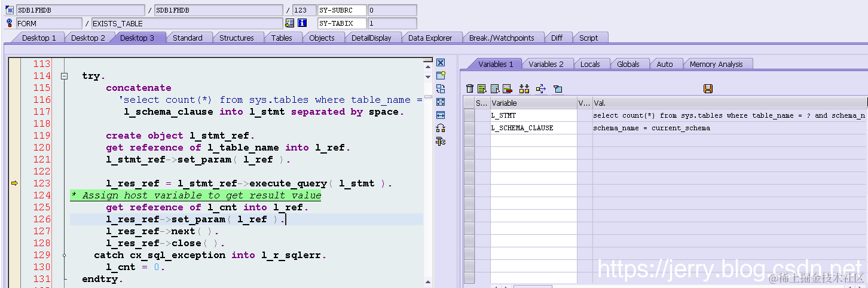Screen dimensions: 868x288
Task: Click the replace tool icon
Action: pos(441,88)
